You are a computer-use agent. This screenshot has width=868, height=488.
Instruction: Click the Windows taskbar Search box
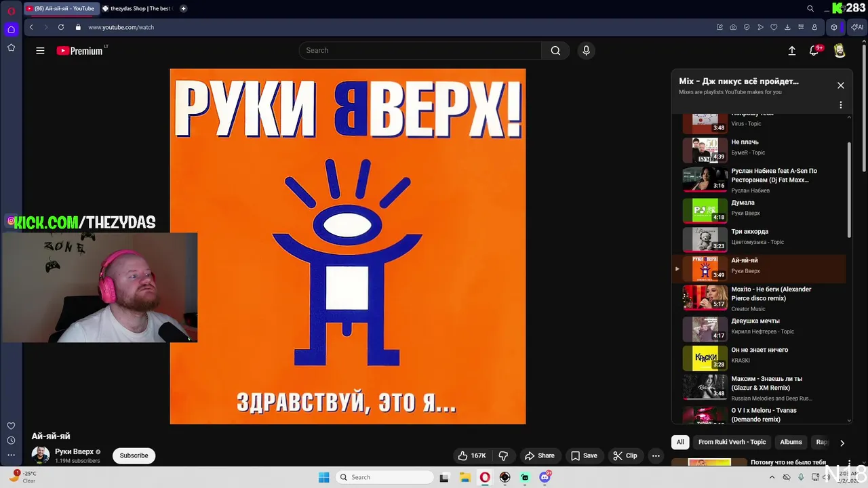384,477
